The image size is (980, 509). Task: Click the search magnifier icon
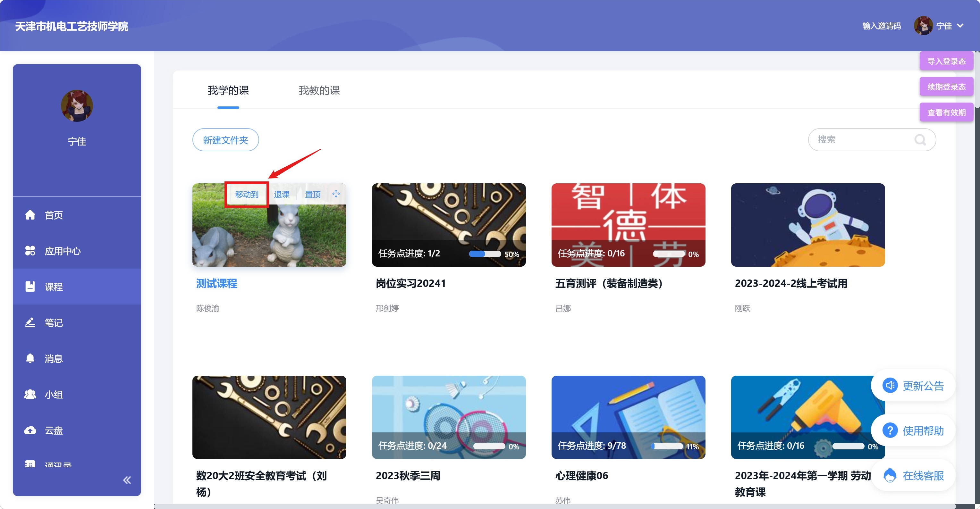pos(920,140)
